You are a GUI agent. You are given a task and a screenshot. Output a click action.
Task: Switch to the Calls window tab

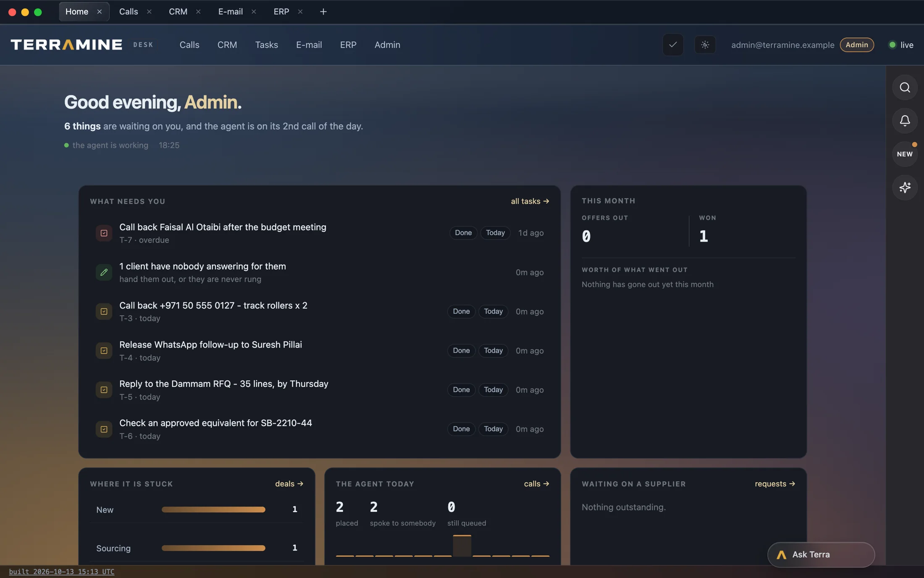129,12
